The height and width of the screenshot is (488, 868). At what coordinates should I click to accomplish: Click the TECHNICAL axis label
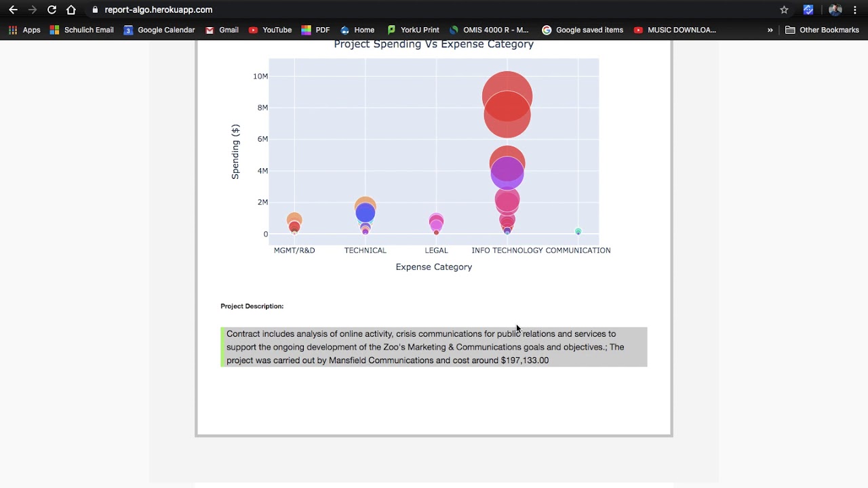(x=366, y=250)
